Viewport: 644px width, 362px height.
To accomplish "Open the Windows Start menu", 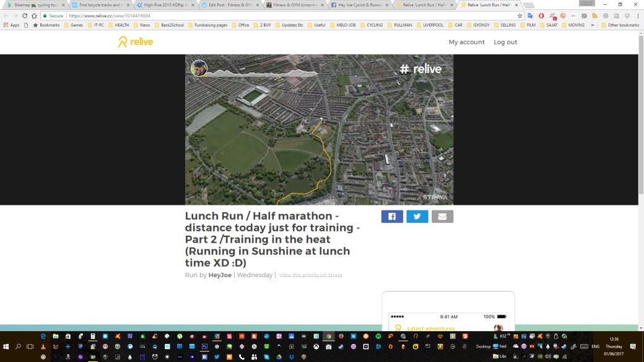I will [7, 347].
